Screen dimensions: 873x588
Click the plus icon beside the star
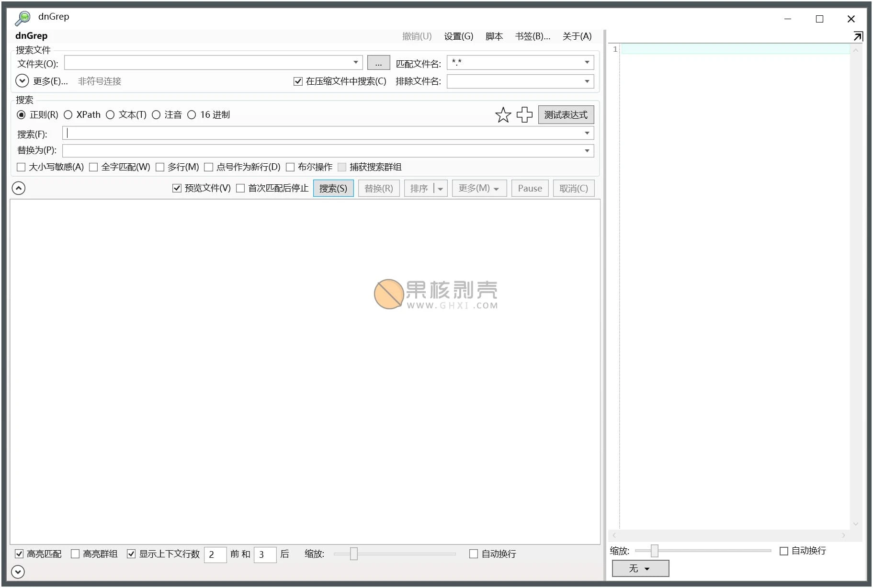point(524,115)
